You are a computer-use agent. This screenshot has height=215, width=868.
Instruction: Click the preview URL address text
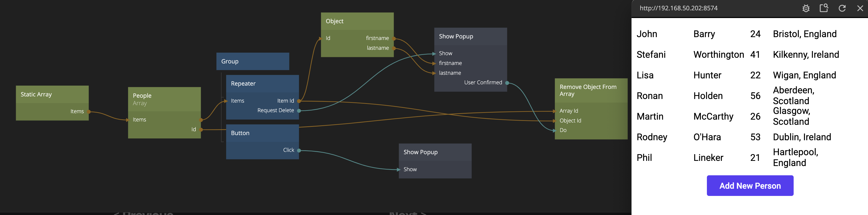tap(678, 8)
